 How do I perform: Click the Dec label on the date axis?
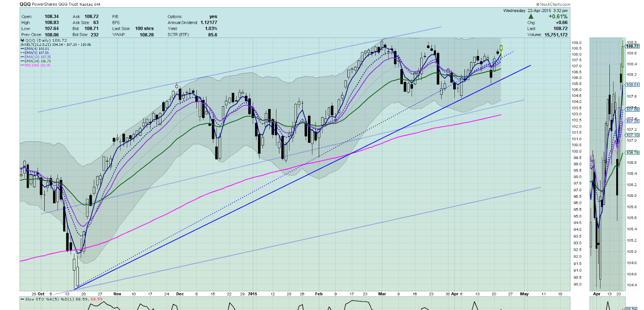tap(180, 294)
